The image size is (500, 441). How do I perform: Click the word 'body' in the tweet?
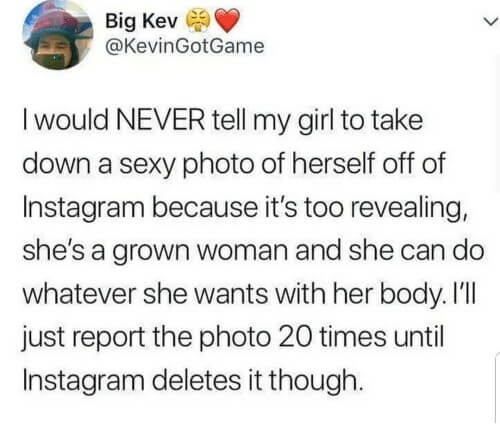pos(412,295)
